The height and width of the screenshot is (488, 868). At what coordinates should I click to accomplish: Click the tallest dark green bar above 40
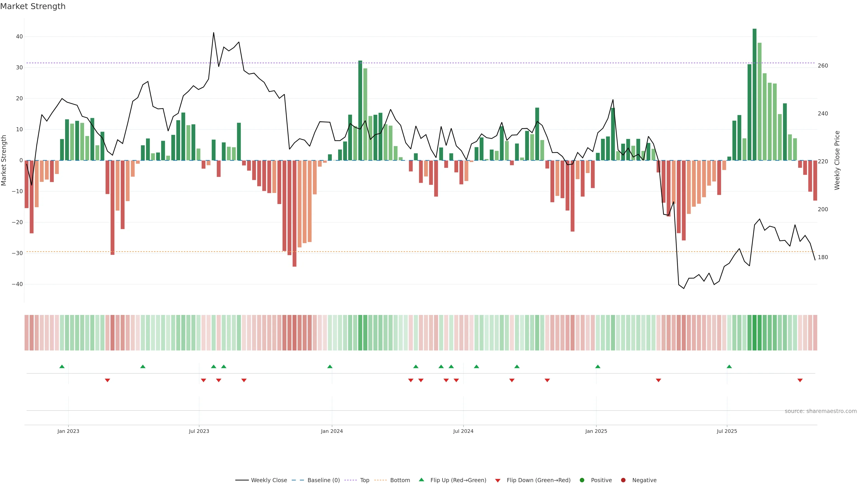[x=755, y=94]
